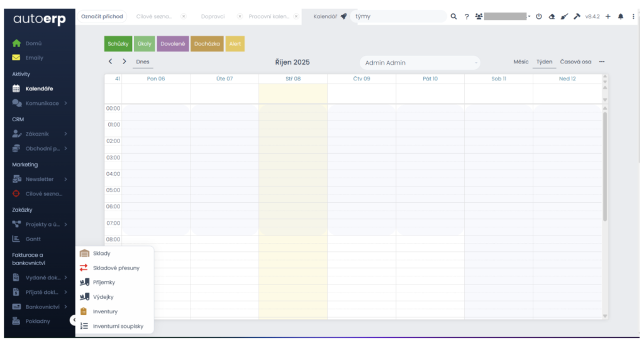Image resolution: width=644 pixels, height=341 pixels.
Task: Select Skladové přesuny in the submenu
Action: coord(116,268)
